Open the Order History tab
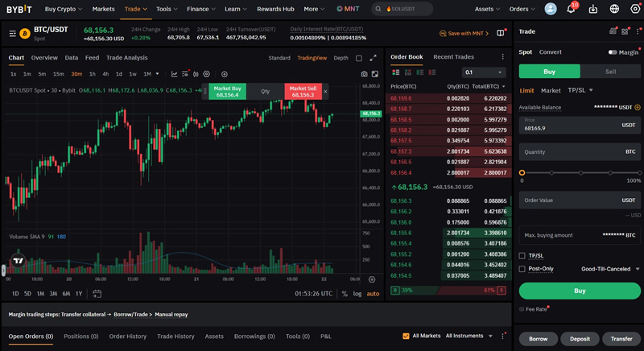This screenshot has width=644, height=351. pos(128,337)
